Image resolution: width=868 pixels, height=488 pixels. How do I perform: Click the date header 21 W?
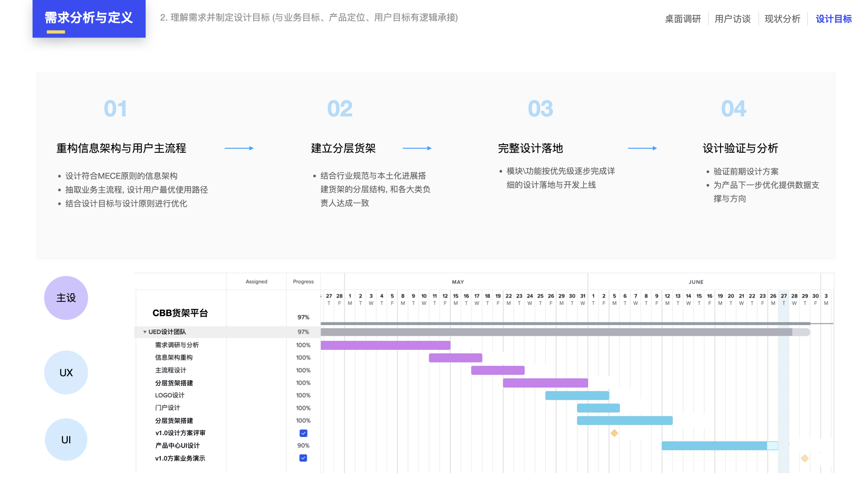[741, 299]
